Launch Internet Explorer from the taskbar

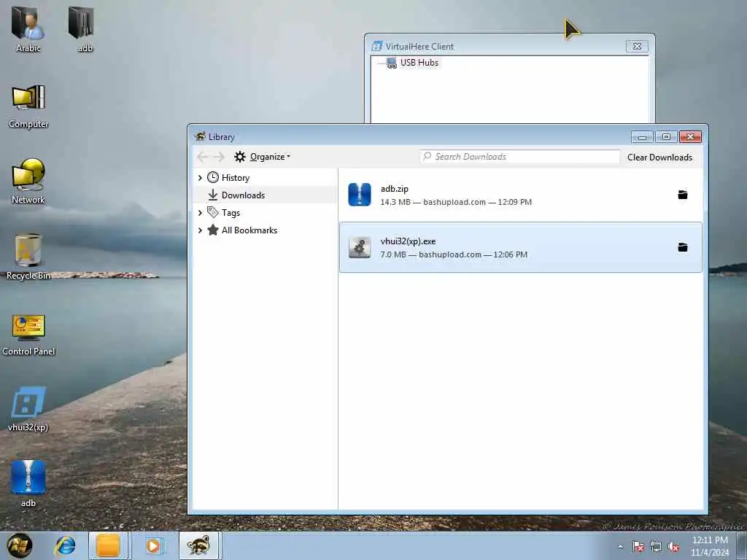pyautogui.click(x=64, y=545)
